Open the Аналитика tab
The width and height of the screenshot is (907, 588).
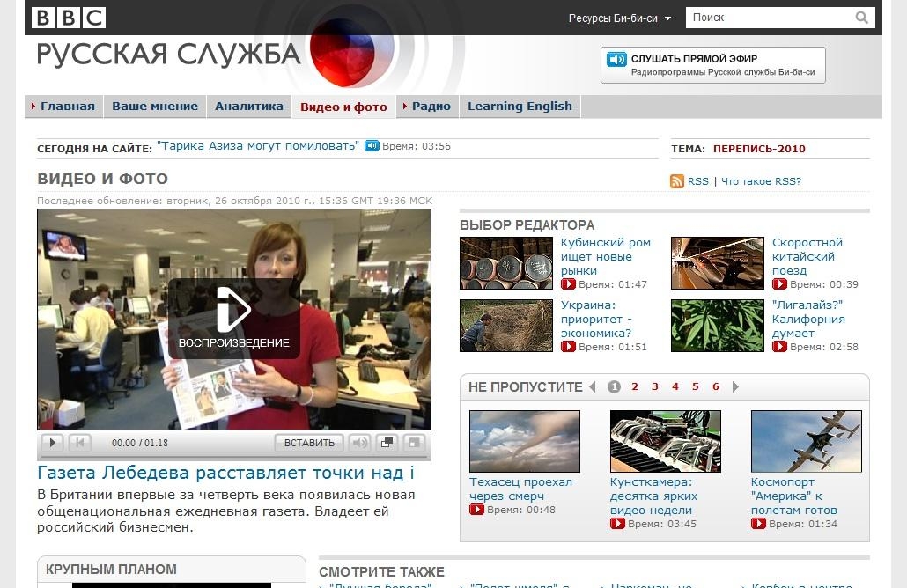(x=249, y=107)
